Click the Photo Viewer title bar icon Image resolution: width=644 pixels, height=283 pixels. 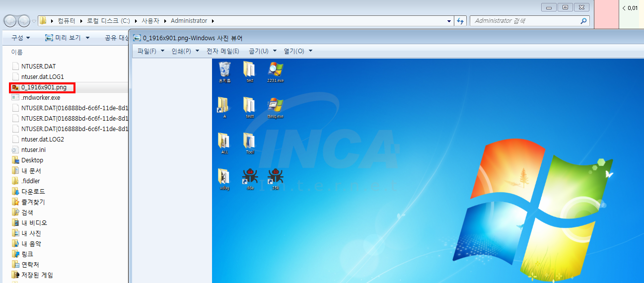click(x=137, y=38)
